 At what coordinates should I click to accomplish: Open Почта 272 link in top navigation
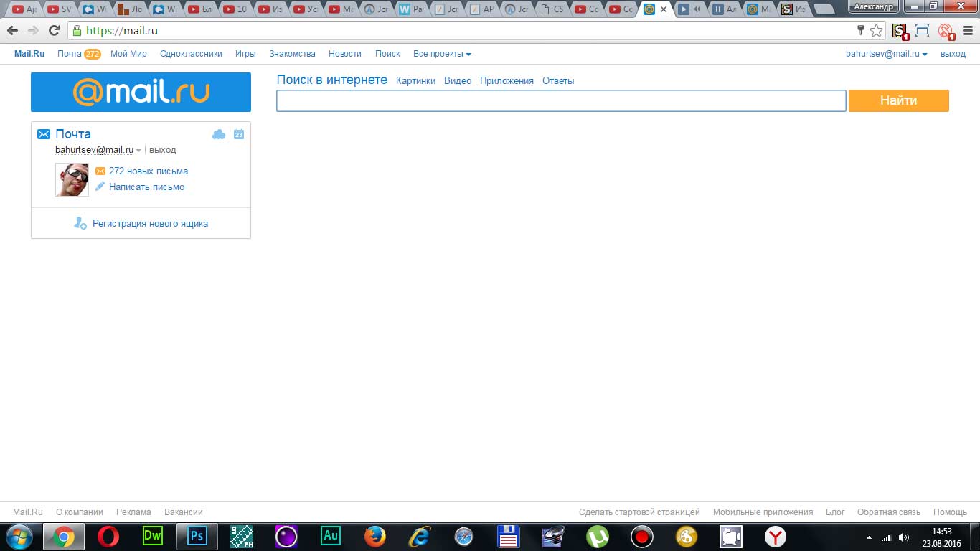[x=79, y=54]
